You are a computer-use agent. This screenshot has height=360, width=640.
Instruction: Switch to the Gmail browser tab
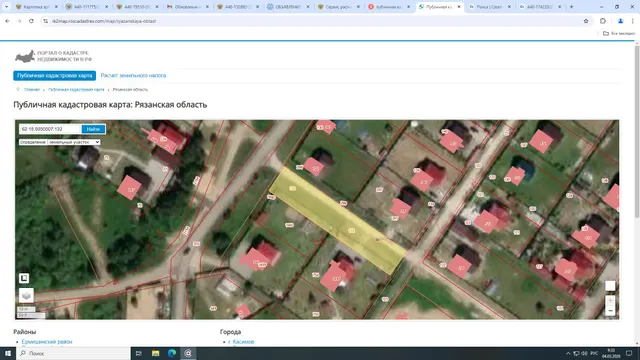tap(188, 7)
